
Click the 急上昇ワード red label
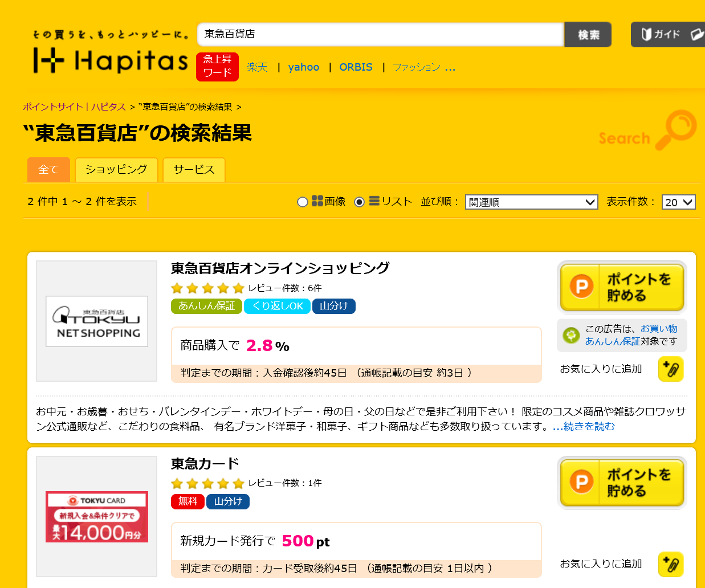[x=217, y=67]
